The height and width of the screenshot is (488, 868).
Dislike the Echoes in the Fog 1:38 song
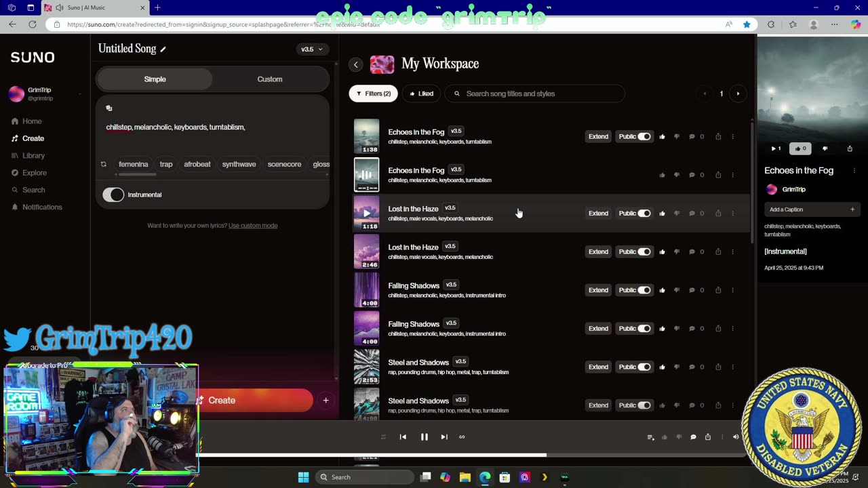coord(677,136)
